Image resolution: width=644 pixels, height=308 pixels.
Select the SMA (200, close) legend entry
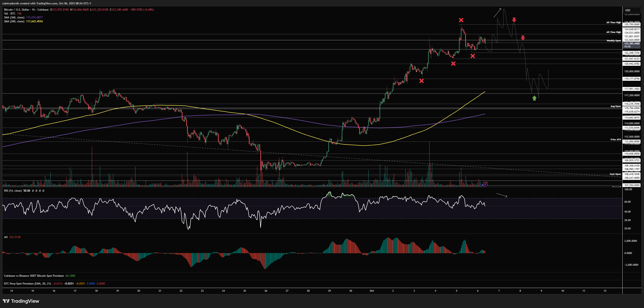tap(14, 21)
